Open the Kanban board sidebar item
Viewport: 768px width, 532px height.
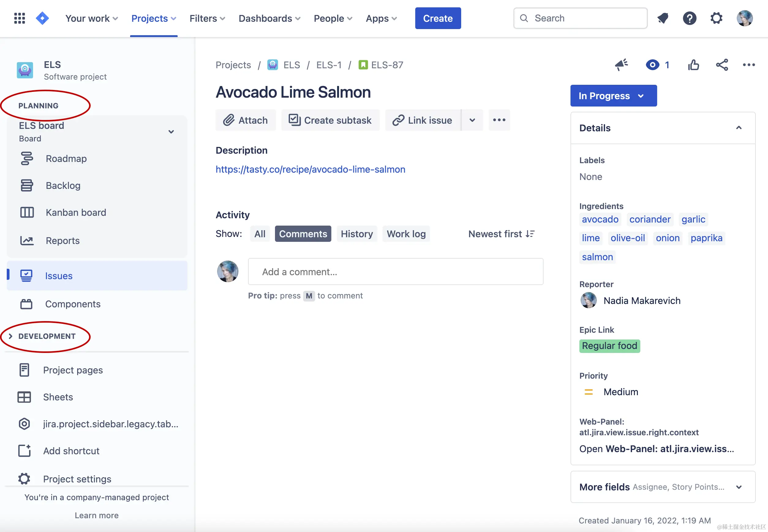point(76,212)
